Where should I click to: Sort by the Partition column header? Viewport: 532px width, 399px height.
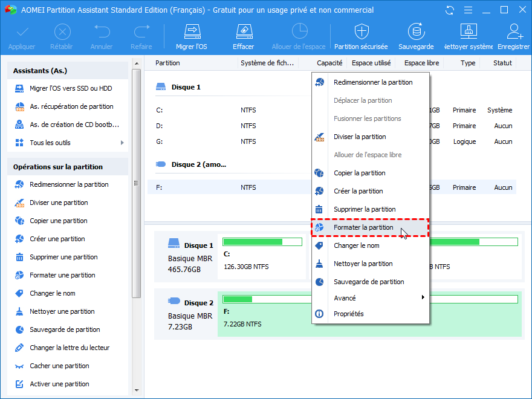point(167,63)
